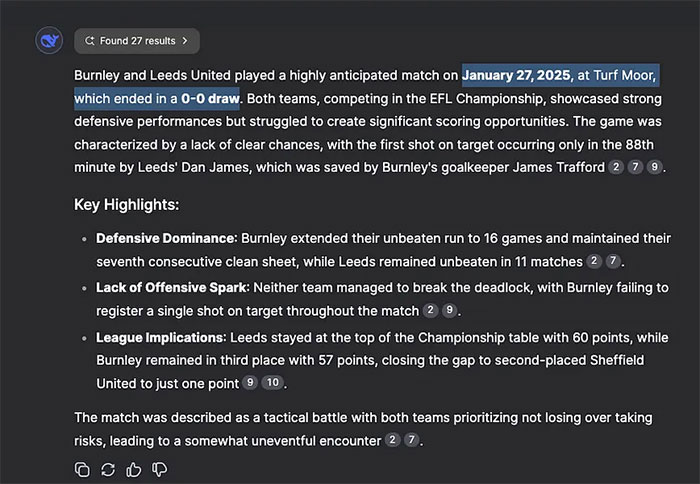Open citation 7 after 'unbeaten in 11 matches'
Image resolution: width=700 pixels, height=484 pixels.
pyautogui.click(x=614, y=262)
